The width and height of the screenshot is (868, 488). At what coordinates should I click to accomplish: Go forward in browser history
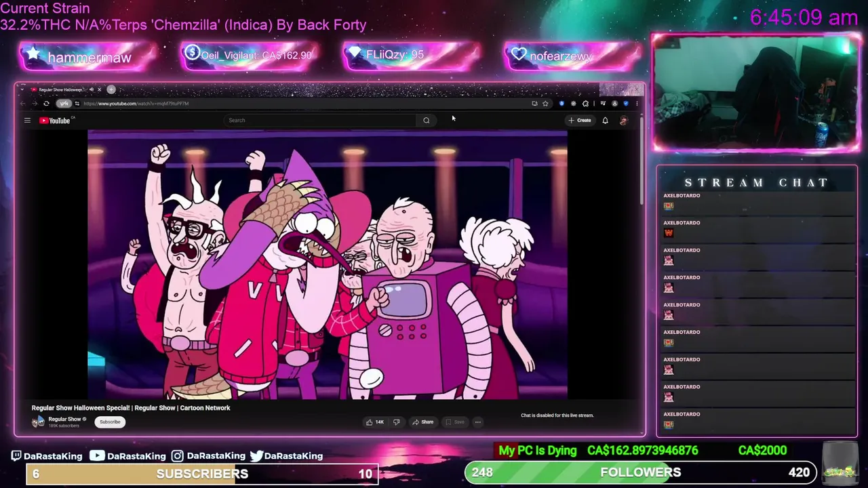[x=34, y=104]
